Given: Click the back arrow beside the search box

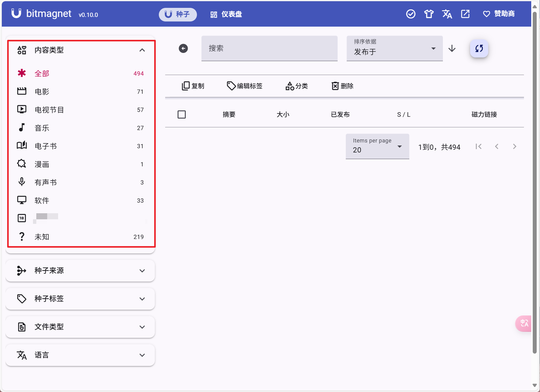Looking at the screenshot, I should (183, 48).
